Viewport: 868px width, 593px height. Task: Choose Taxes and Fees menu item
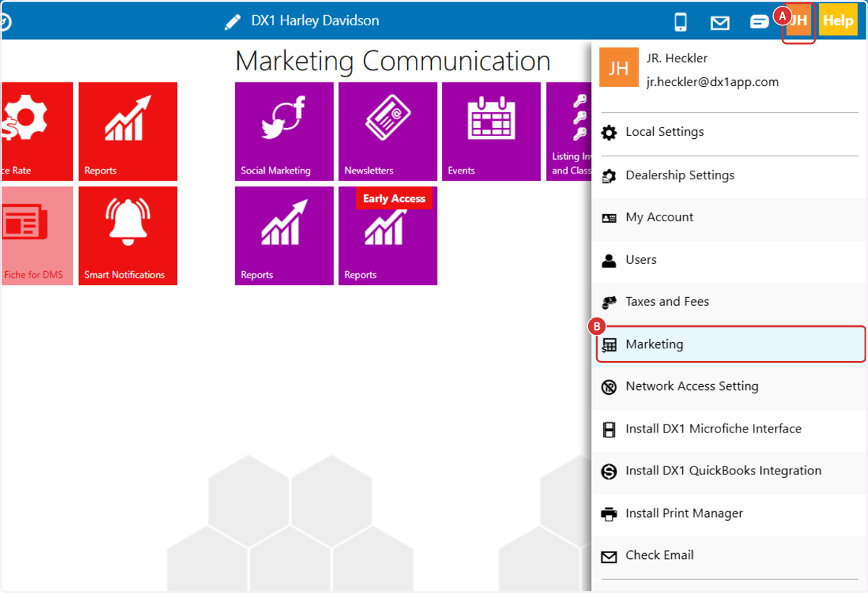[x=730, y=302]
